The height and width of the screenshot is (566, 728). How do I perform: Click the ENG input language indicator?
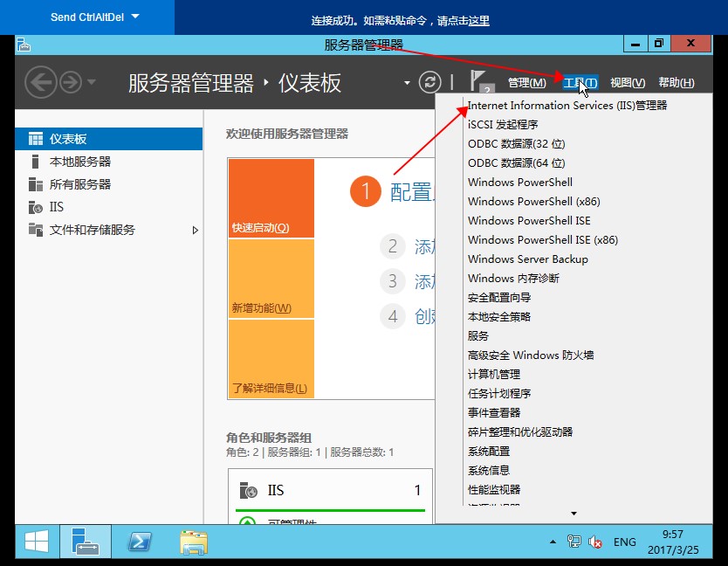coord(624,542)
